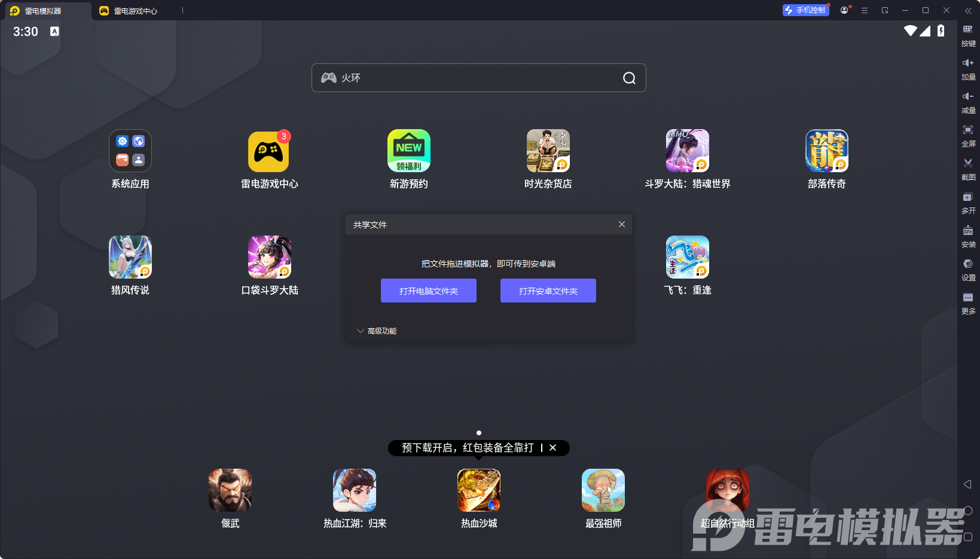Image resolution: width=980 pixels, height=559 pixels.
Task: Click the search magnifier icon
Action: point(629,78)
